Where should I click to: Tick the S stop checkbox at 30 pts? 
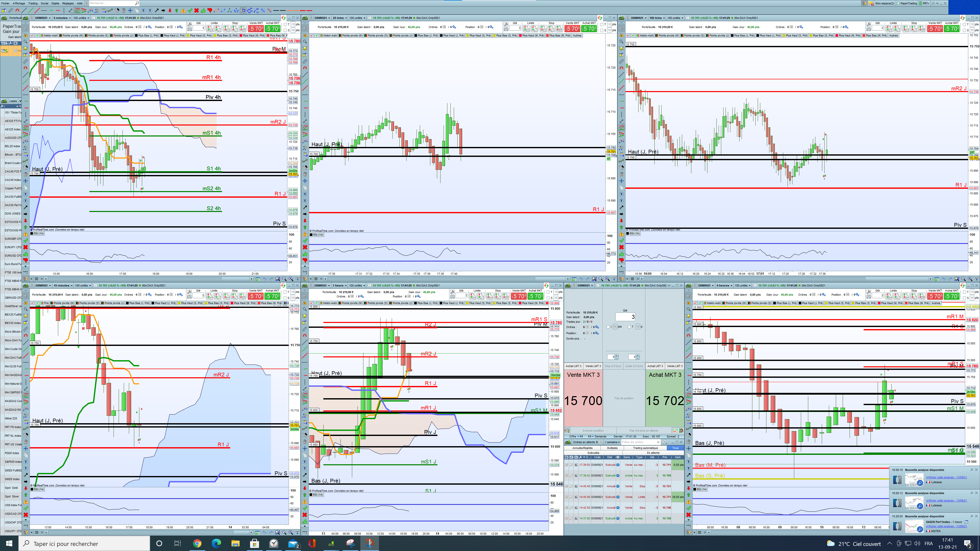click(x=286, y=30)
